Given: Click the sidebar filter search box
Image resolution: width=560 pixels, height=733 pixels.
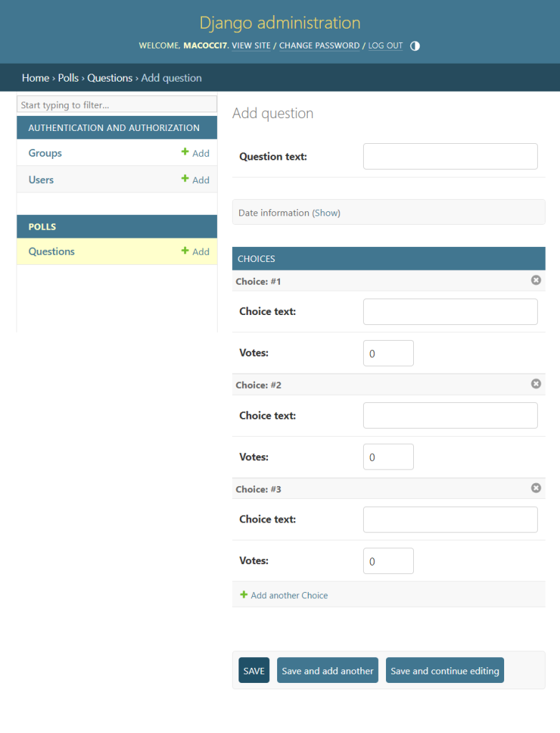Looking at the screenshot, I should click(117, 105).
